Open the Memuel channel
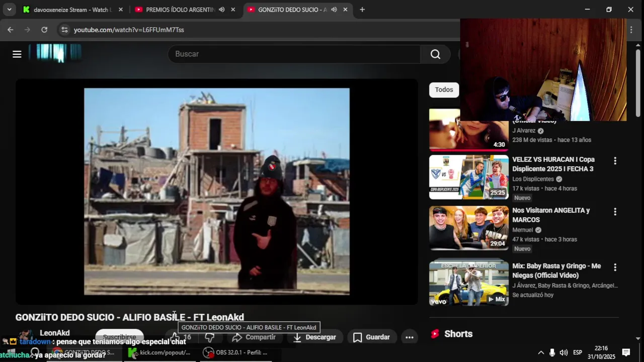Image resolution: width=644 pixels, height=362 pixels. [x=522, y=230]
